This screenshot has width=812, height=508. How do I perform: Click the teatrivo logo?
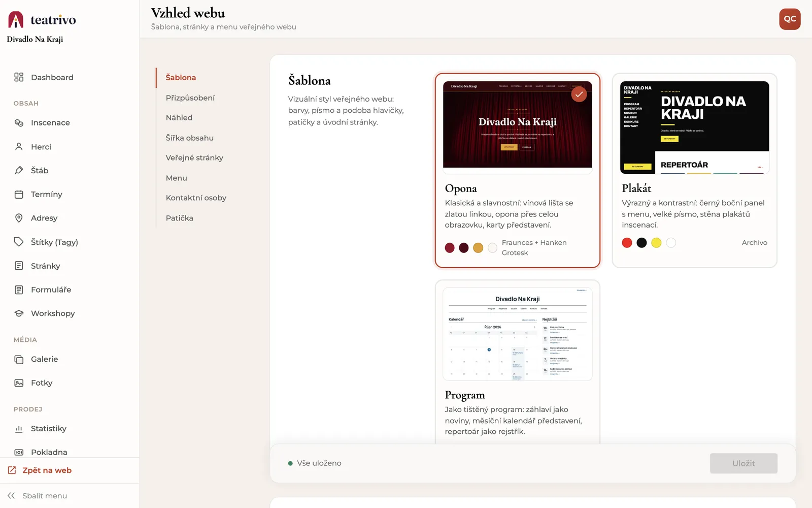(x=42, y=20)
